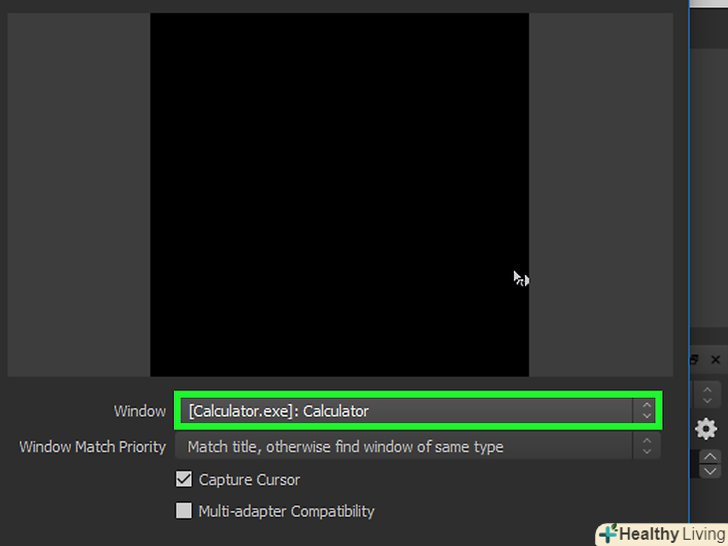Open the gear settings icon in side panel
The width and height of the screenshot is (728, 546).
(x=706, y=429)
